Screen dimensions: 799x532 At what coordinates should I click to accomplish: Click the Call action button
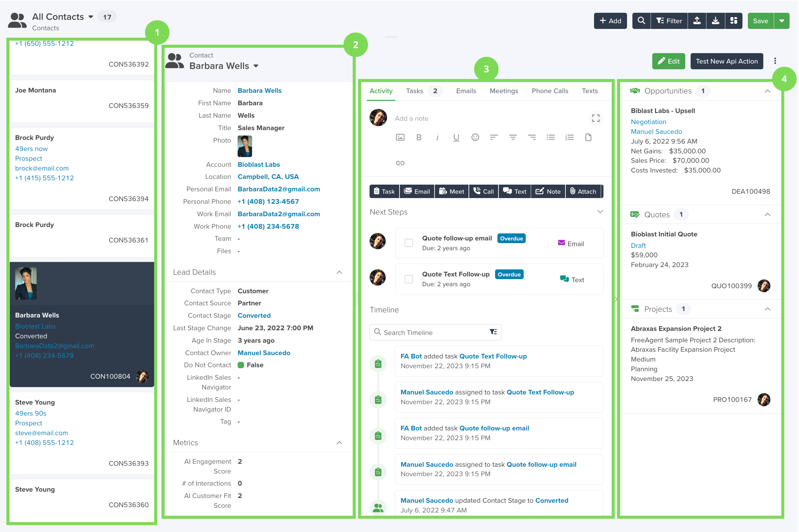[483, 191]
